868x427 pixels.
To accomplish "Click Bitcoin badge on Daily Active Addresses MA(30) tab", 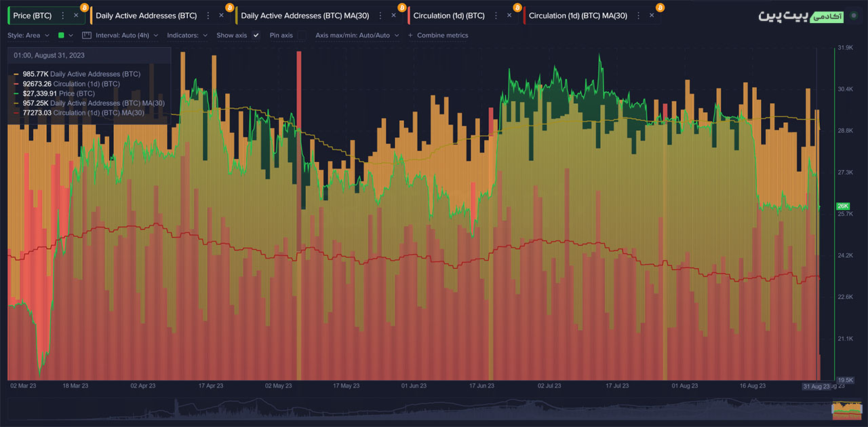I will click(403, 7).
